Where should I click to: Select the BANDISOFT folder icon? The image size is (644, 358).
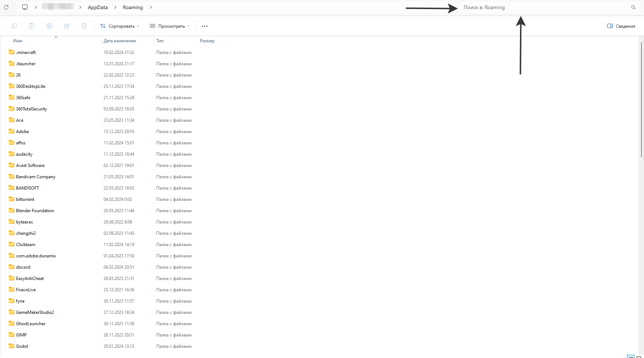[x=12, y=188]
